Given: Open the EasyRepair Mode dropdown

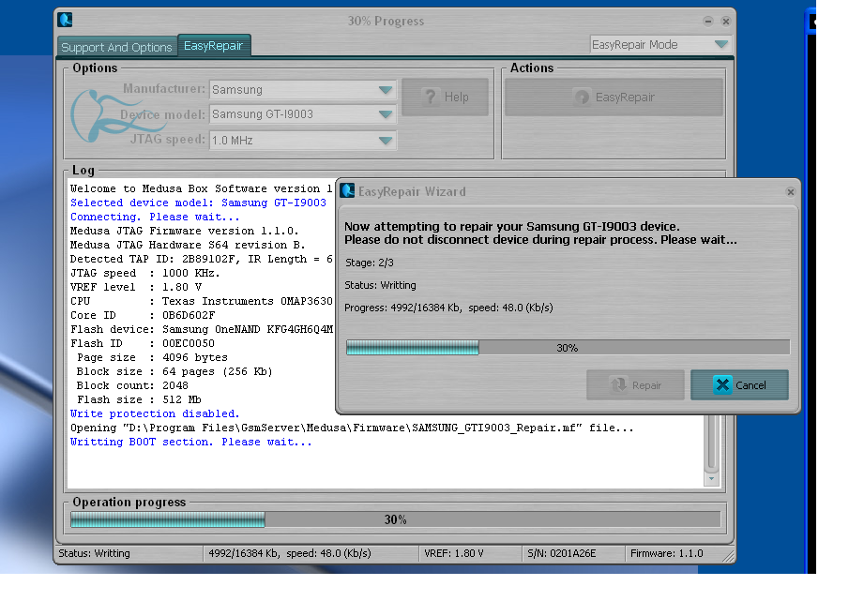Looking at the screenshot, I should tap(660, 44).
